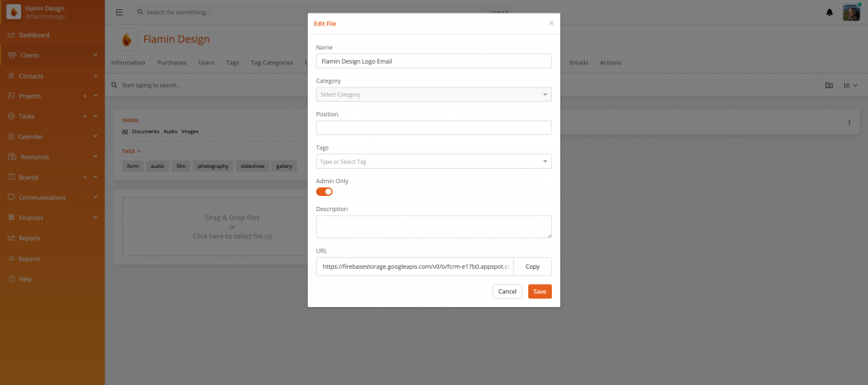Click the three-dot options icon

849,122
